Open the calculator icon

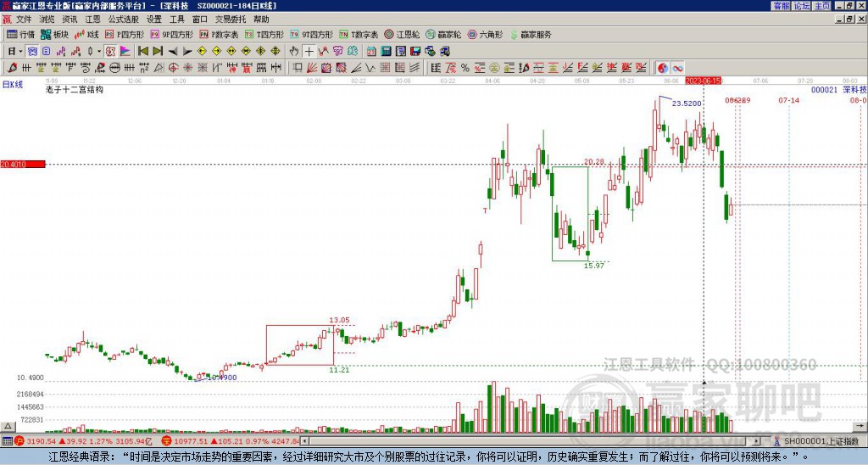pos(386,51)
